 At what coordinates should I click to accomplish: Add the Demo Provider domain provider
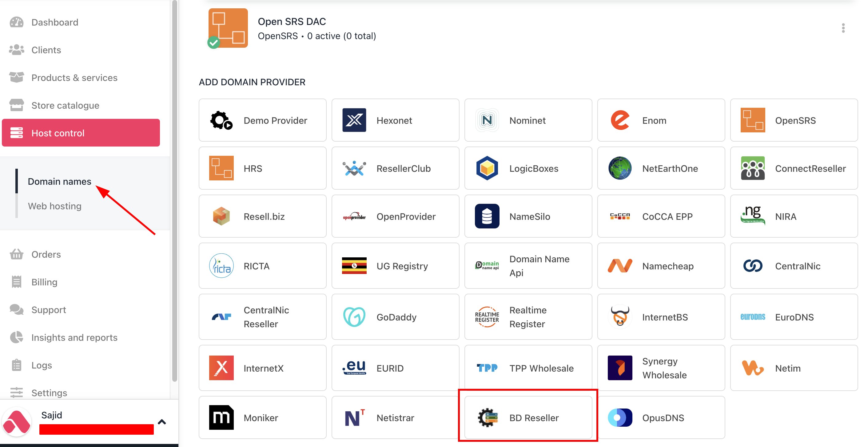tap(262, 120)
